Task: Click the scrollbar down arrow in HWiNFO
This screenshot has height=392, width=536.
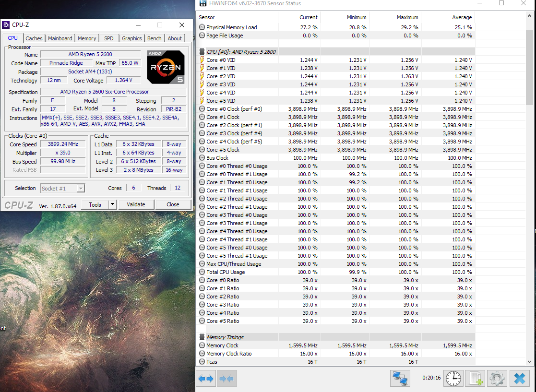Action: [529, 362]
